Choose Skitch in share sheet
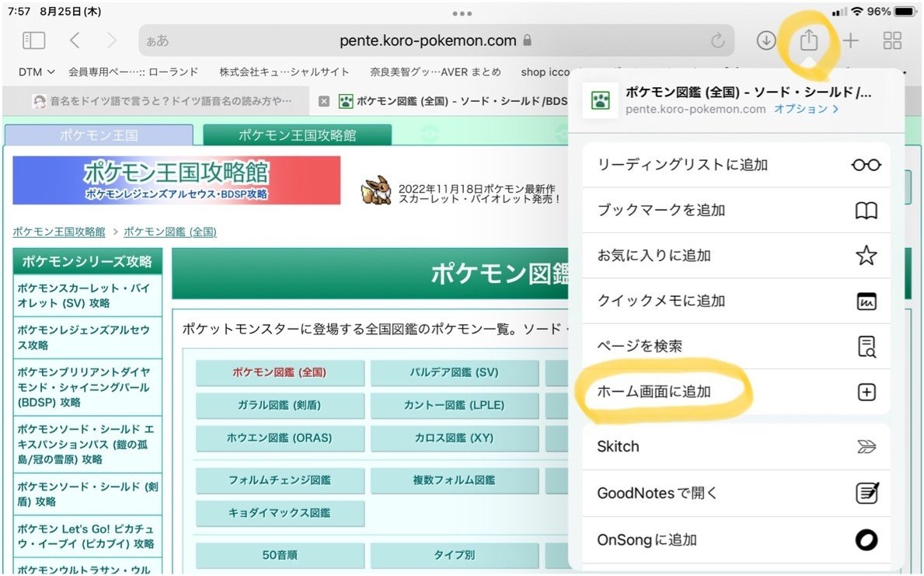This screenshot has width=924, height=576. tap(736, 447)
